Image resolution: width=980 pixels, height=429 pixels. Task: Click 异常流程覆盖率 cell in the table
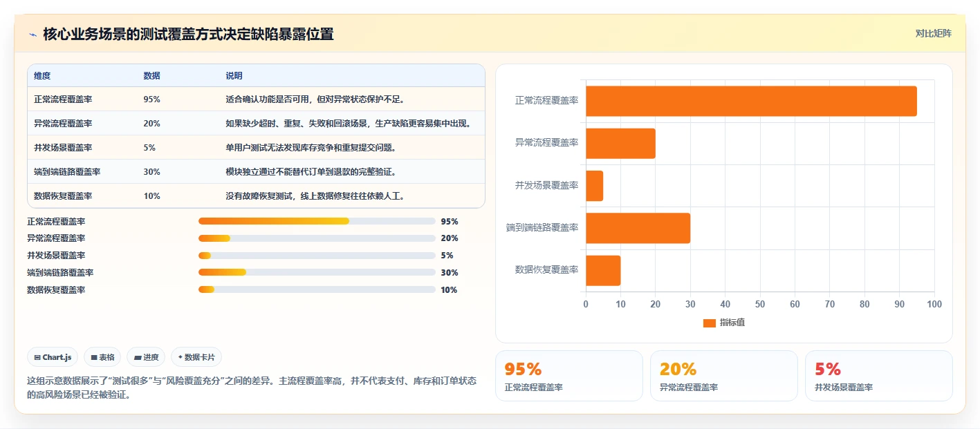(x=63, y=124)
